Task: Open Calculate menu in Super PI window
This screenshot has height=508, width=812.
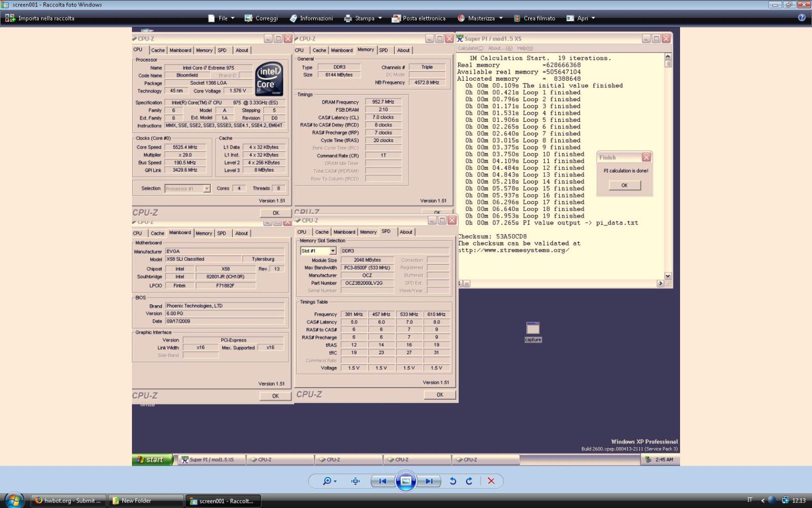Action: pos(470,48)
